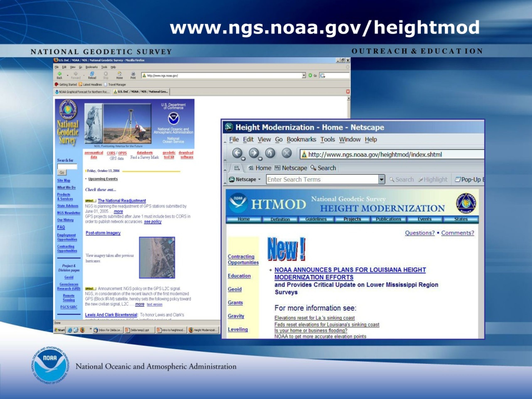Click Firefox quick launch icon in taskbar
The height and width of the screenshot is (399, 532).
[82, 330]
